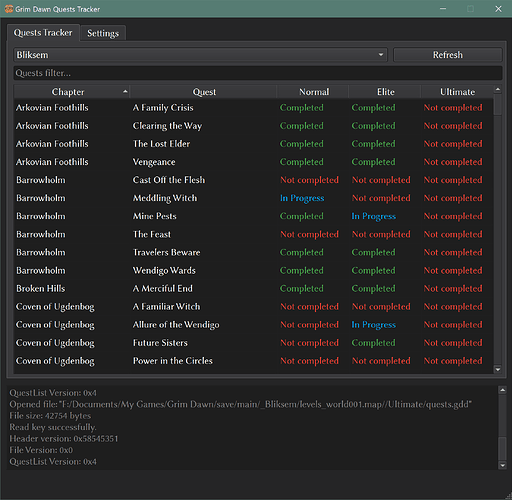This screenshot has width=512, height=500.
Task: Close the Grim Dawn Quests Tracker window
Action: point(498,9)
